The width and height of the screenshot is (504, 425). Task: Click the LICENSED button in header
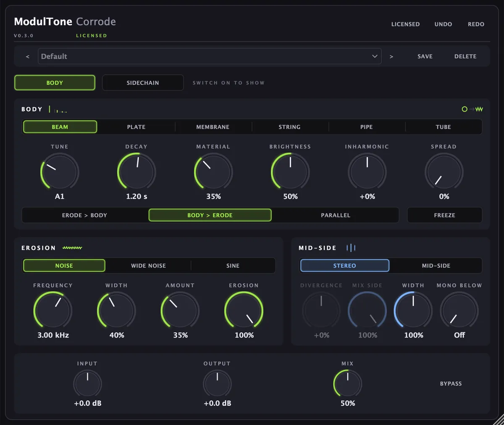coord(406,24)
